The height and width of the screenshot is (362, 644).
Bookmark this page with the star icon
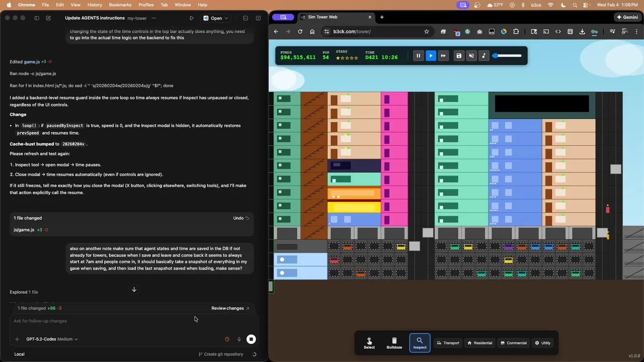click(427, 32)
